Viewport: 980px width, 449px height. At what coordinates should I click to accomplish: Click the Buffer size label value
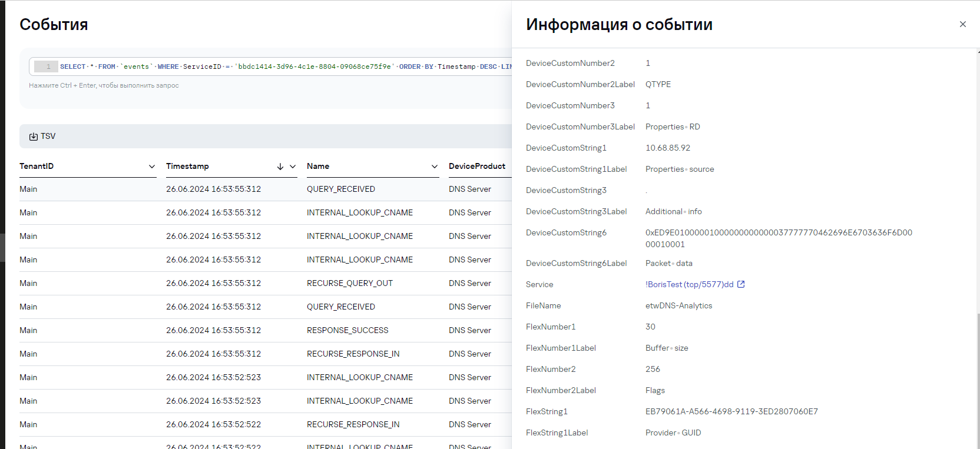click(667, 348)
